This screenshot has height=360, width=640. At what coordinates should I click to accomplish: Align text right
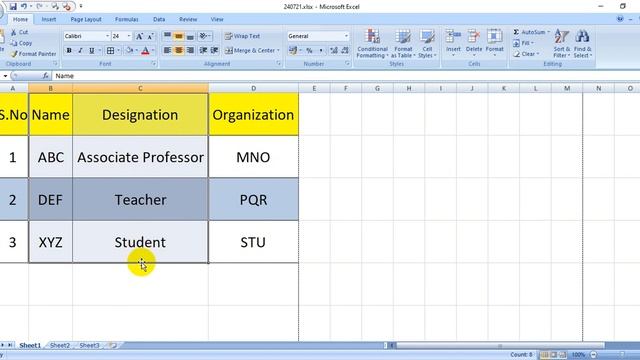coord(190,51)
